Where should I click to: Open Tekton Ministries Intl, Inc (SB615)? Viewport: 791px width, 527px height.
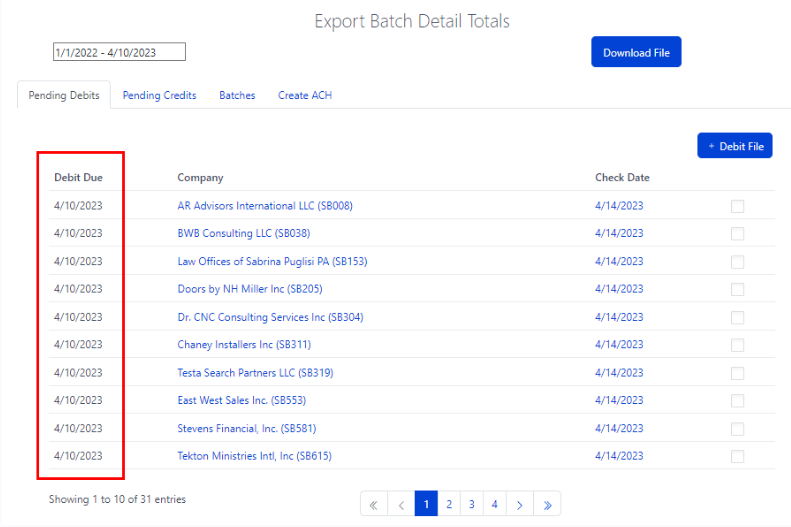(x=255, y=456)
